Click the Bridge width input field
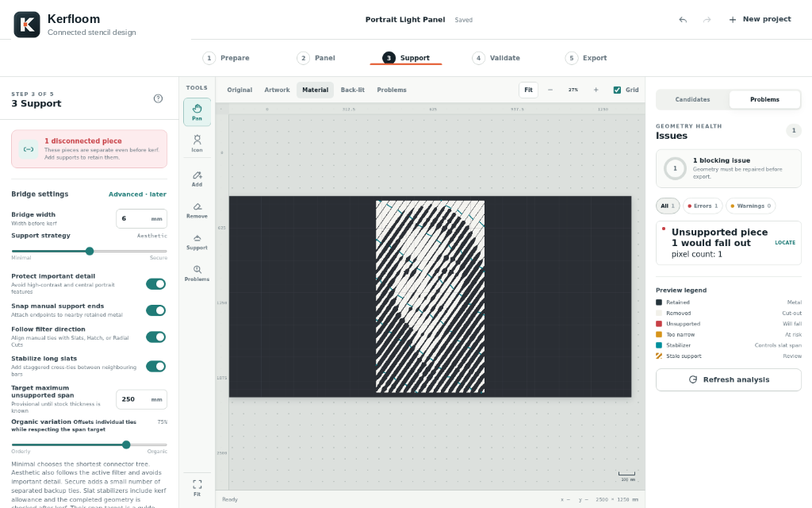812x508 pixels. [x=141, y=219]
